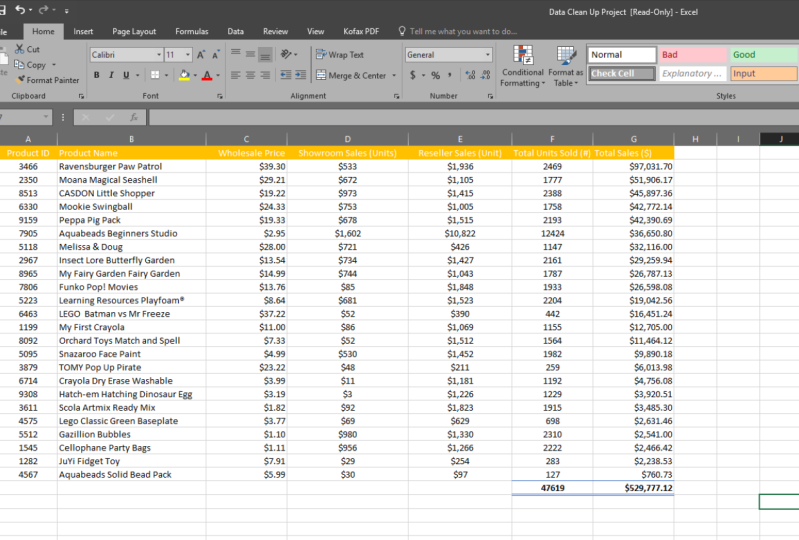Switch to the Home tab

point(43,31)
